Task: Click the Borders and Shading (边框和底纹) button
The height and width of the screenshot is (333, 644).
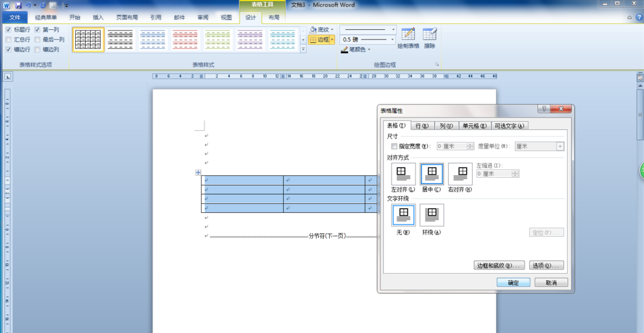Action: pyautogui.click(x=499, y=265)
